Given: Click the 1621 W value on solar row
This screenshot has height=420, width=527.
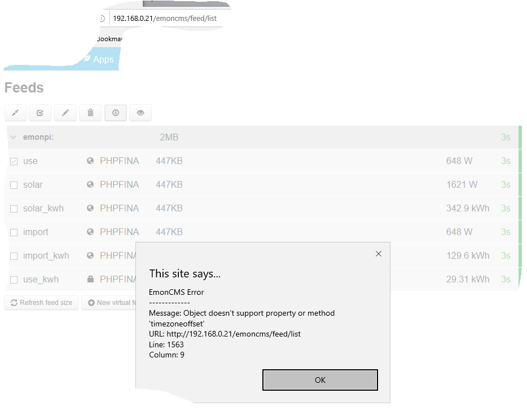Looking at the screenshot, I should [x=462, y=185].
